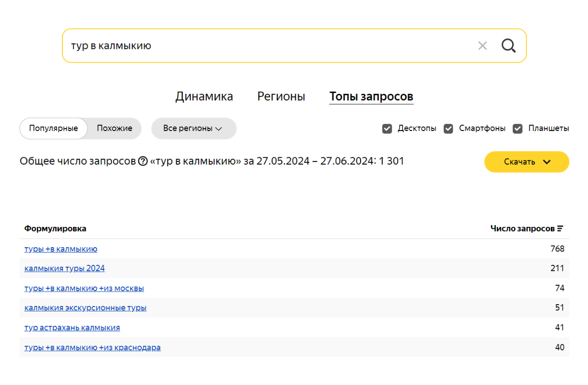588x385 pixels.
Task: Select the Топы запросов tab
Action: (371, 96)
